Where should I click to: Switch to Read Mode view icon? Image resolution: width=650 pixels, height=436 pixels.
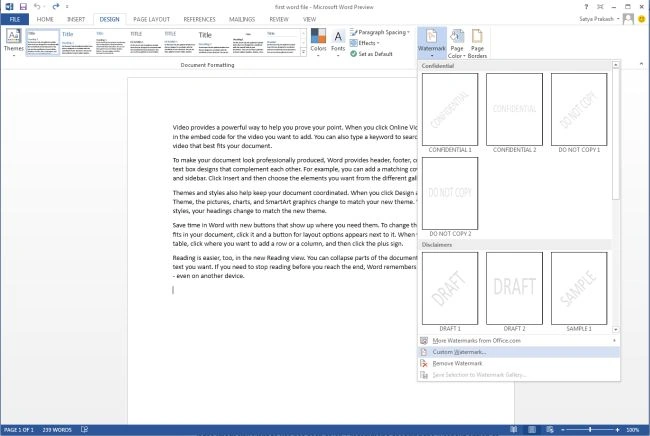tap(514, 429)
